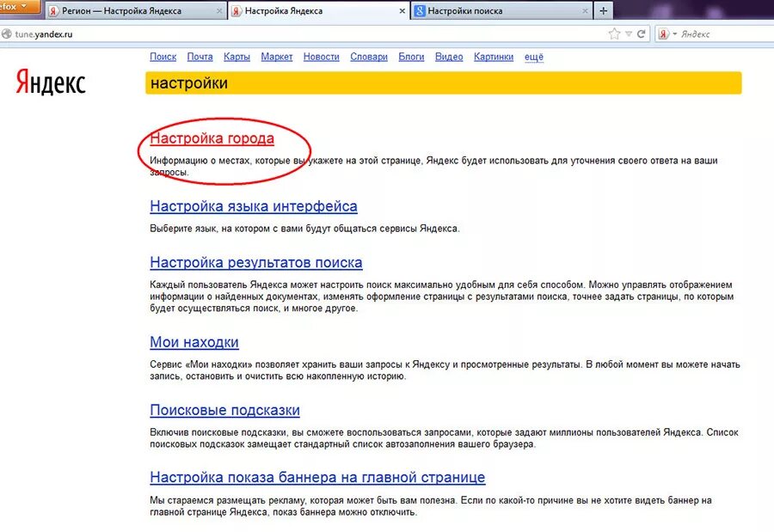Bookmark this page with the star

(614, 34)
